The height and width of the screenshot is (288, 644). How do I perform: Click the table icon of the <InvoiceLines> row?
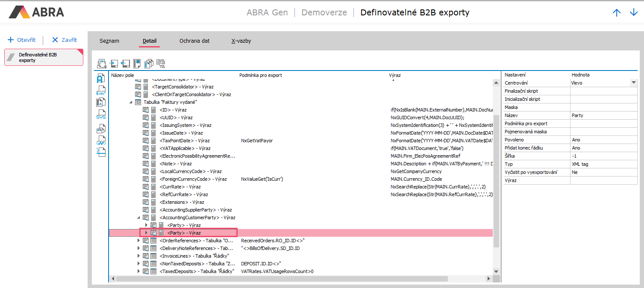153,256
